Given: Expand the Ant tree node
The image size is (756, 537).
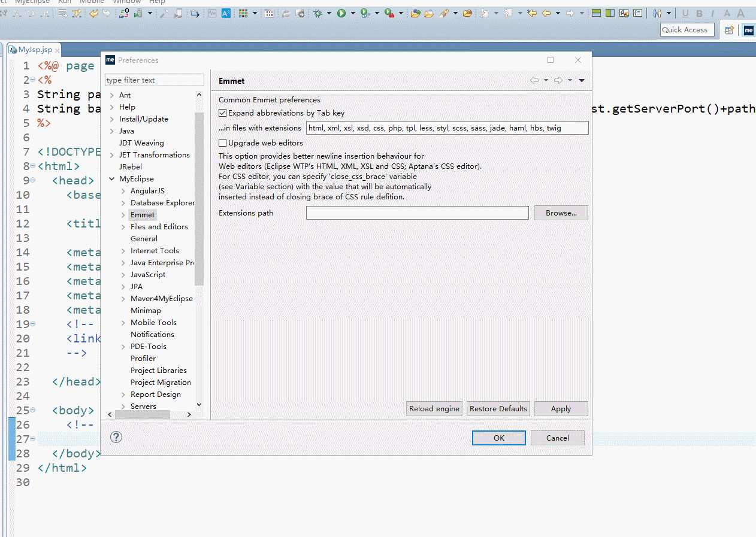Looking at the screenshot, I should 112,95.
